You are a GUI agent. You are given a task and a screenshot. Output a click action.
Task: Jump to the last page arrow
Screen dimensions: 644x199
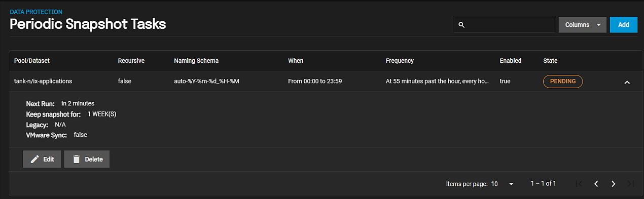630,183
